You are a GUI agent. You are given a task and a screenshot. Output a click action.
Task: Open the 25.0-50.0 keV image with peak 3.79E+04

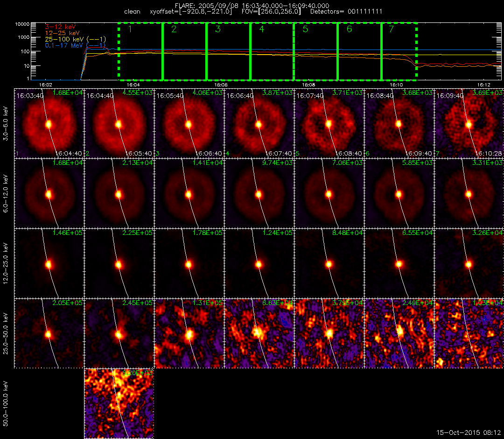329,334
